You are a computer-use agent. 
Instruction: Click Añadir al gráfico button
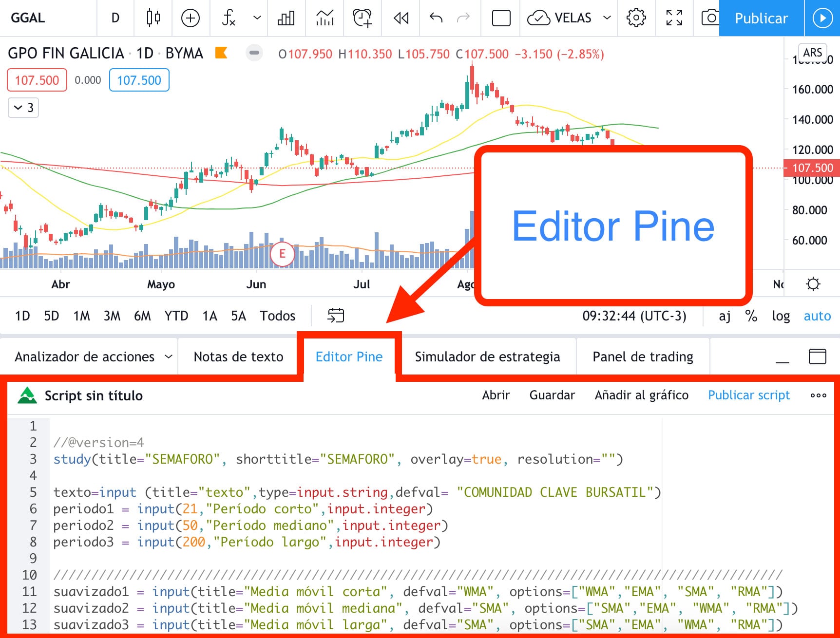point(641,395)
